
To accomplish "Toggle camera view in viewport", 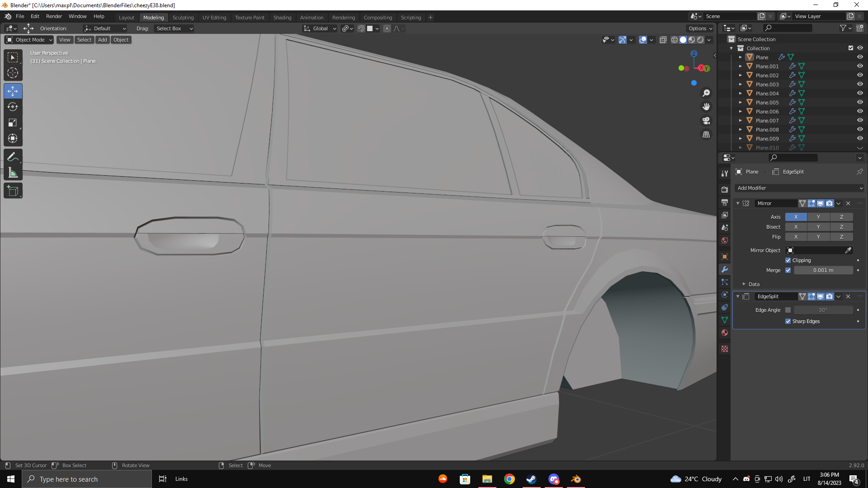I will pos(706,121).
